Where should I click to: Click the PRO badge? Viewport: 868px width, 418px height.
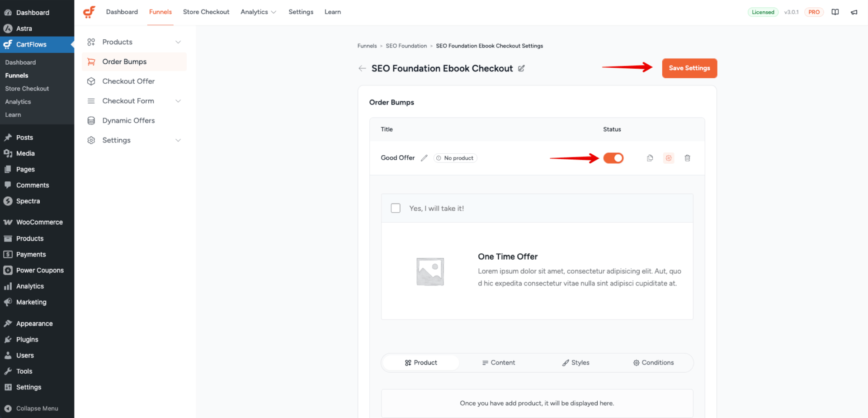point(814,12)
